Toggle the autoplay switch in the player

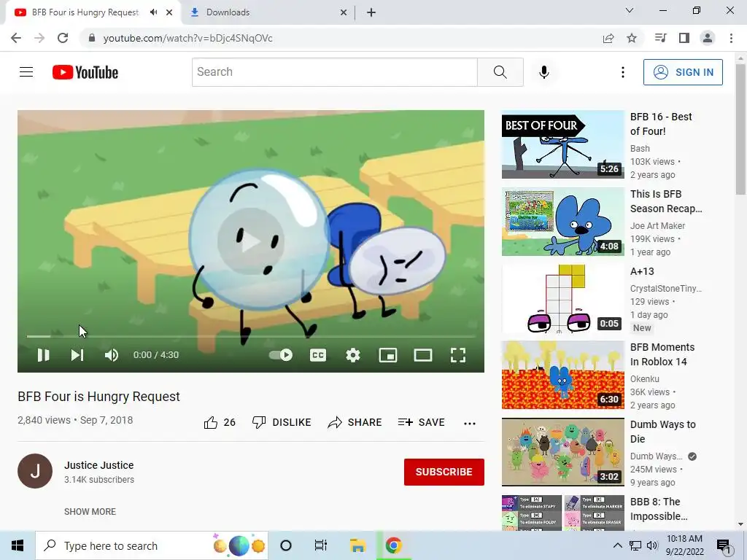click(281, 355)
